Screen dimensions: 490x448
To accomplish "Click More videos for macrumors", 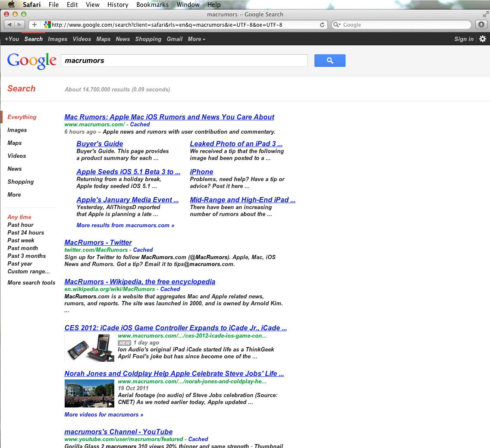I will click(x=104, y=414).
